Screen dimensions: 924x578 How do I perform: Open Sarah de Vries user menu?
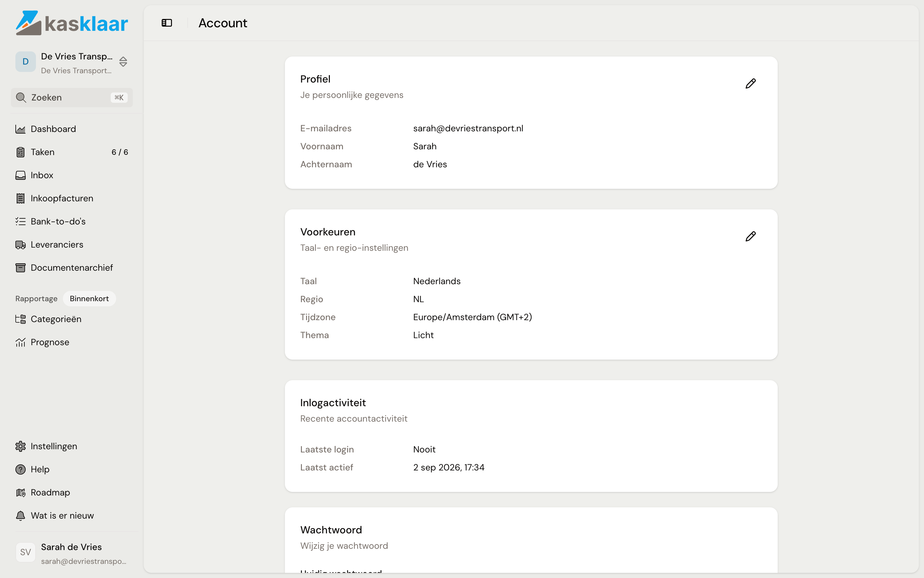pos(72,553)
